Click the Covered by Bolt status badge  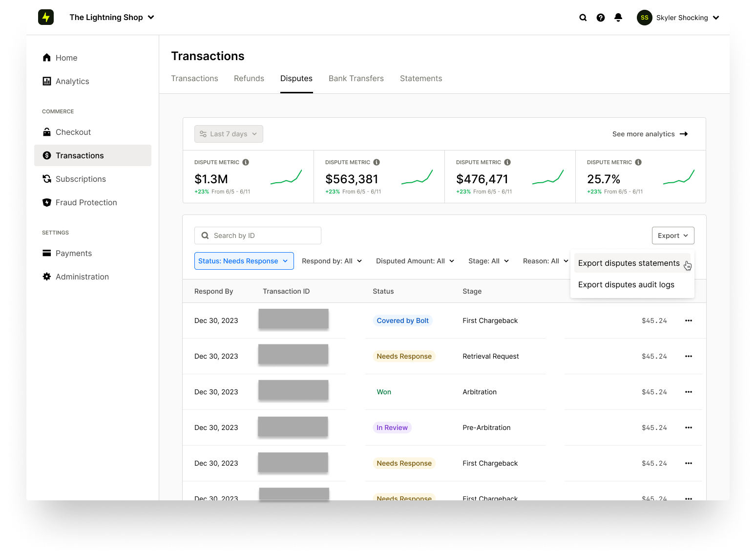[402, 321]
